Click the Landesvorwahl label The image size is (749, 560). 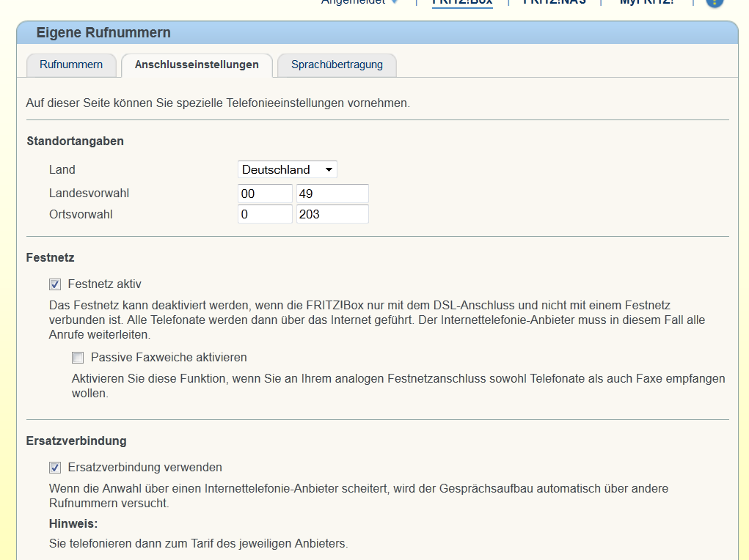pos(89,194)
